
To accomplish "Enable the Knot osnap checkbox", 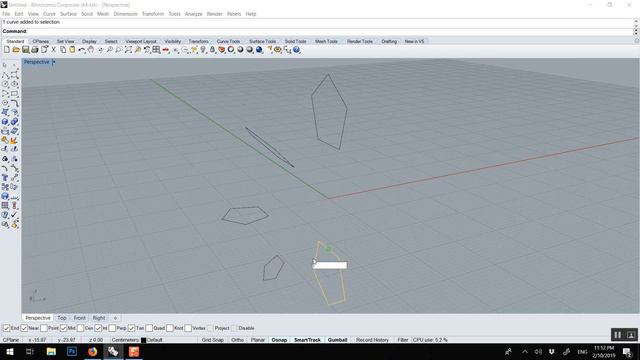I will 170,328.
